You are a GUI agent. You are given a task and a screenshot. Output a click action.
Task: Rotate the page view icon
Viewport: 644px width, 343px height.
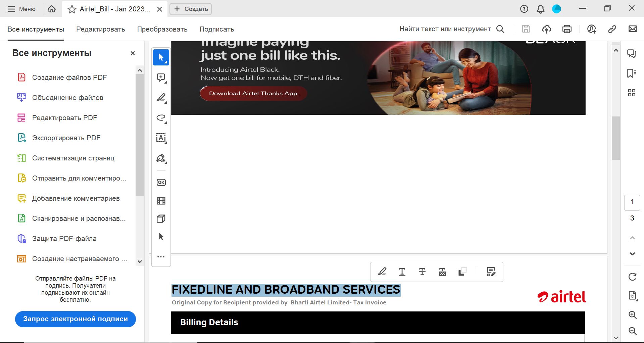pos(632,277)
